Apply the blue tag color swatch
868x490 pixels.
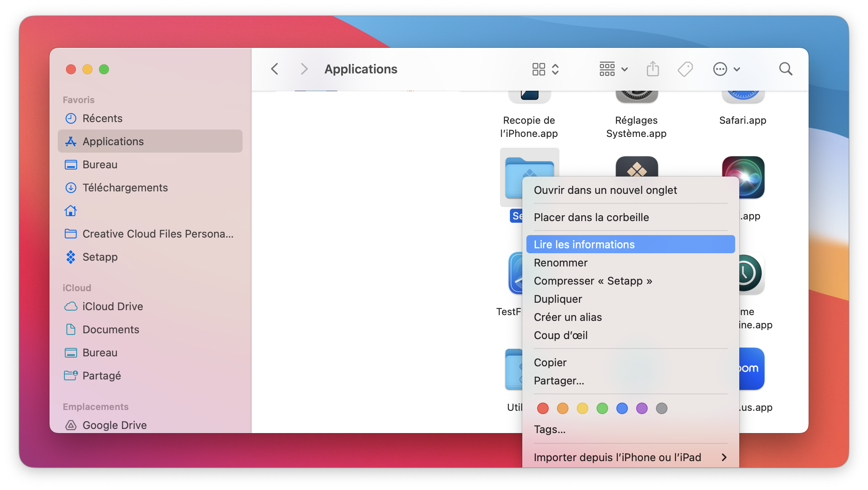point(622,408)
